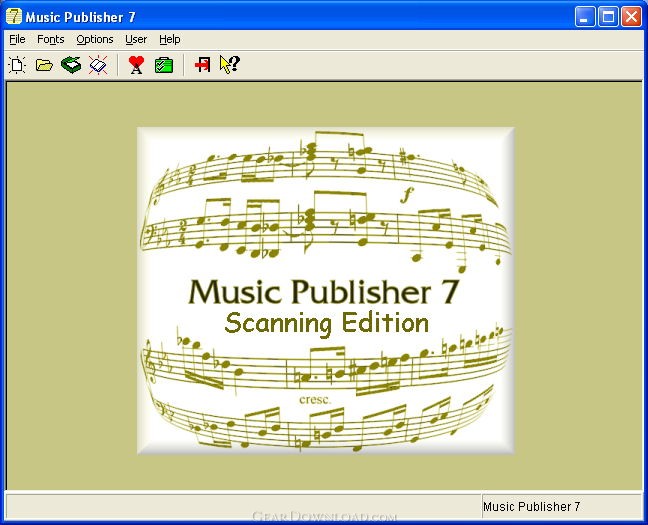Open the Help menu
Screen dimensions: 648x525
tap(169, 39)
